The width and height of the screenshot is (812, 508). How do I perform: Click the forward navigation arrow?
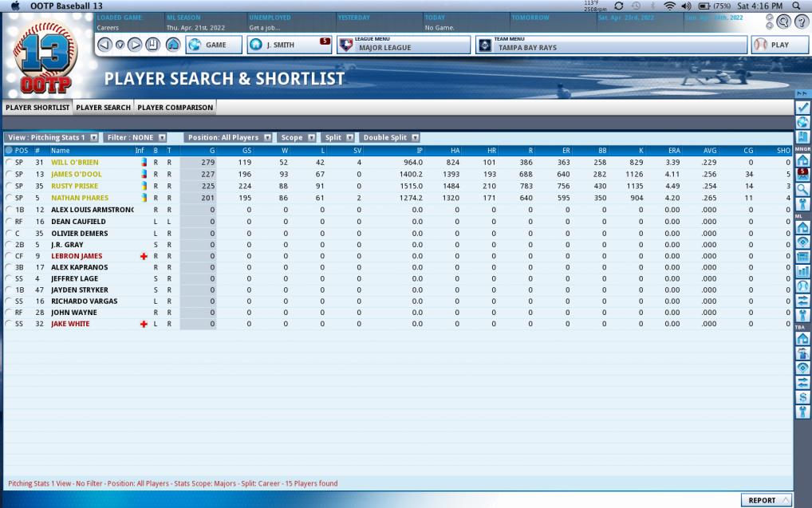coord(136,45)
